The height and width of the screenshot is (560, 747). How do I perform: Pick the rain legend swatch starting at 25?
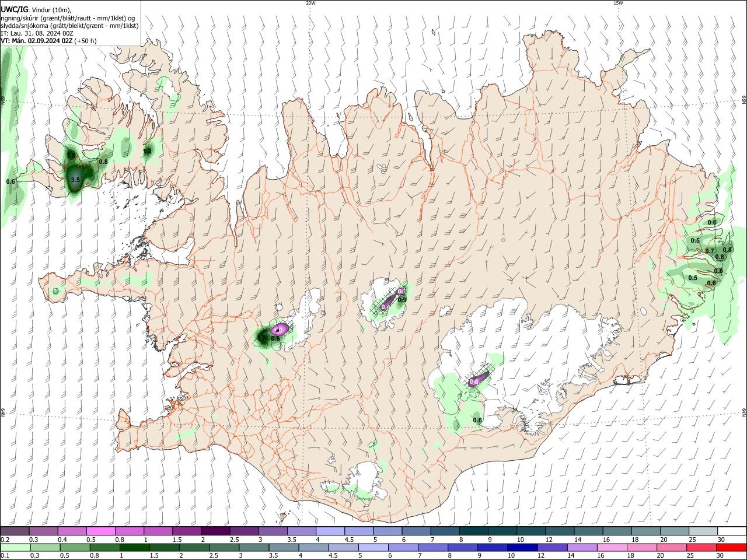(702, 547)
